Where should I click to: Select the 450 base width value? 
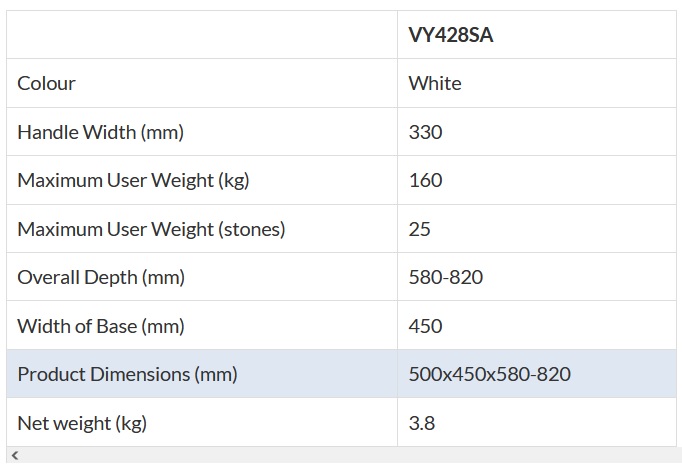[x=425, y=326]
